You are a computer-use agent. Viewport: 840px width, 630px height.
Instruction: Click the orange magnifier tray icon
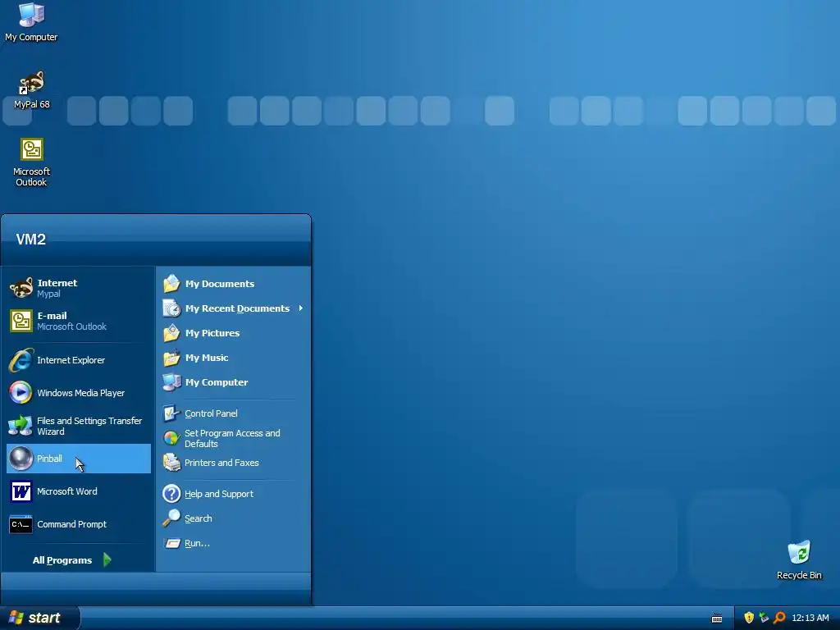(x=779, y=618)
